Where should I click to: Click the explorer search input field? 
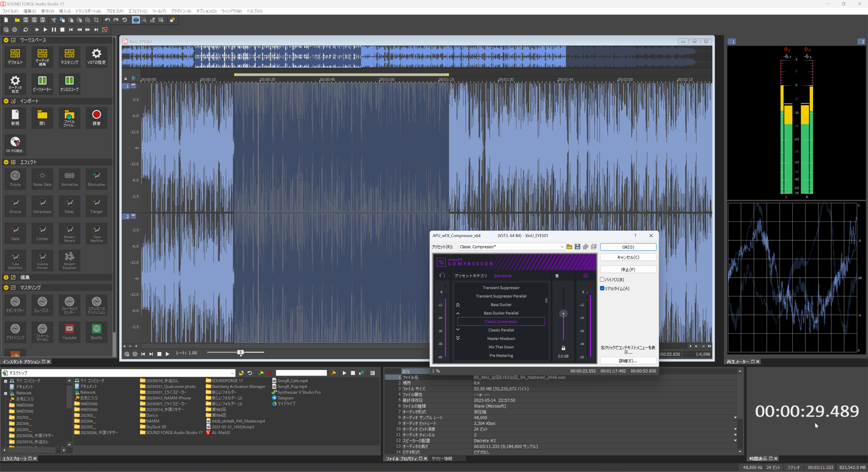(x=301, y=373)
